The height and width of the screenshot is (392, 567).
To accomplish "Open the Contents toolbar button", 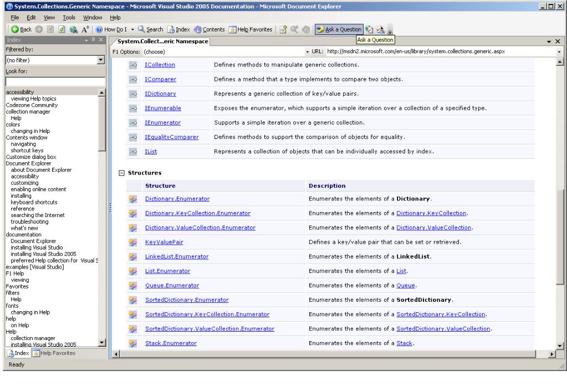I will [x=210, y=30].
